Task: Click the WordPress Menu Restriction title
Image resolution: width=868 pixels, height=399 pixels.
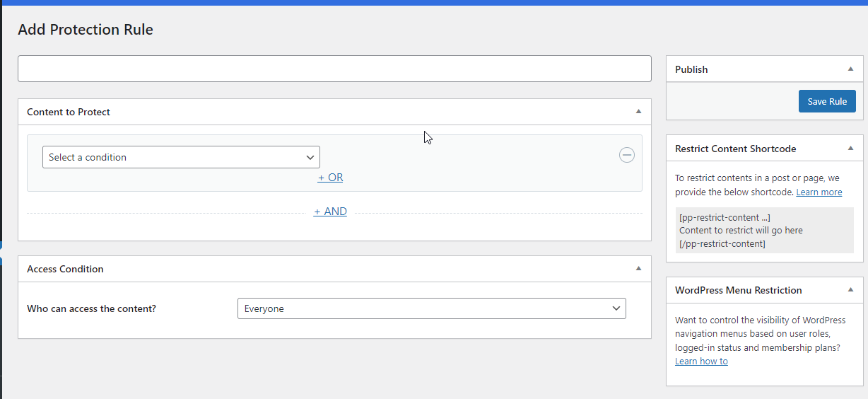Action: (739, 290)
